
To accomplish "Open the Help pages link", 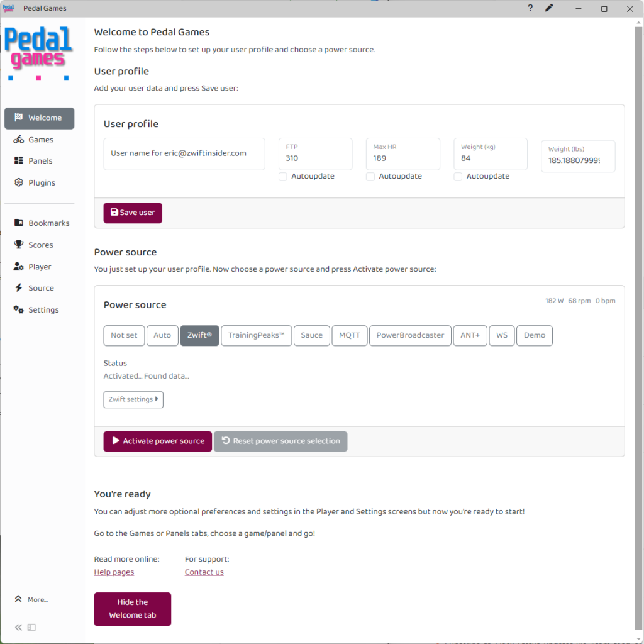I will 114,572.
